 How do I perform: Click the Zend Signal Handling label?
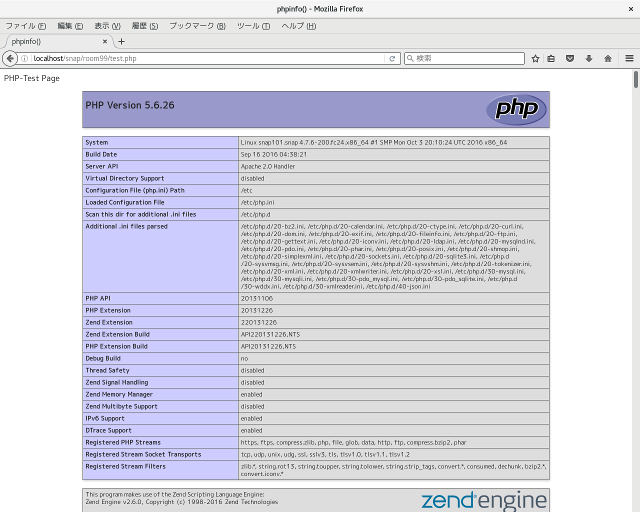pos(117,383)
